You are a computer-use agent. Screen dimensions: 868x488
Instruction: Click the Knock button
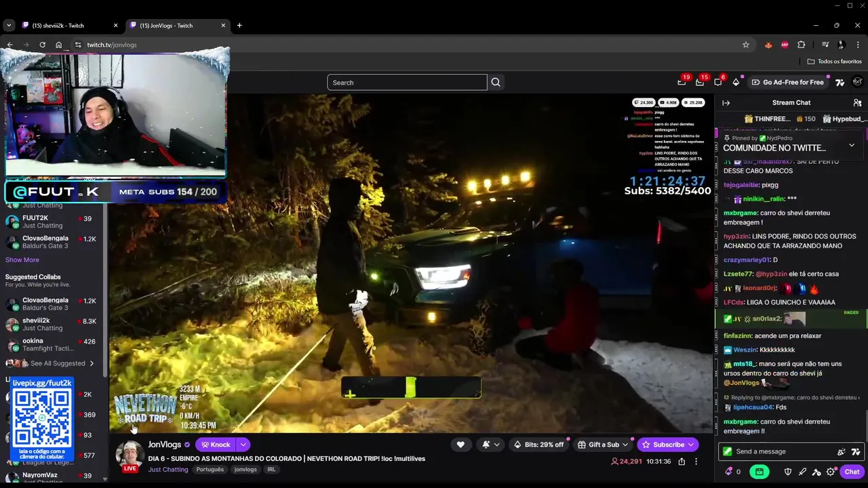(x=216, y=445)
